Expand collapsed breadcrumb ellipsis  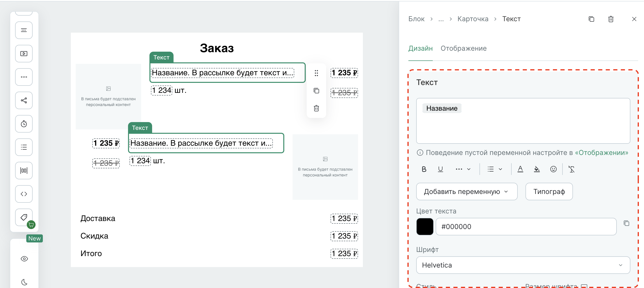coord(441,19)
